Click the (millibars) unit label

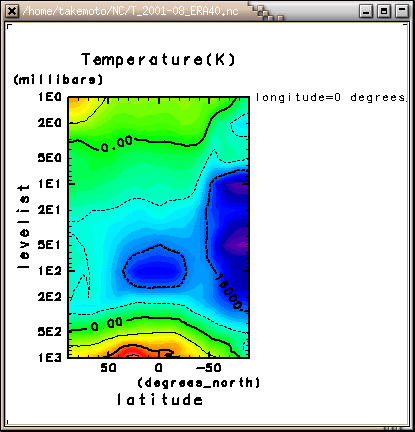click(x=58, y=79)
